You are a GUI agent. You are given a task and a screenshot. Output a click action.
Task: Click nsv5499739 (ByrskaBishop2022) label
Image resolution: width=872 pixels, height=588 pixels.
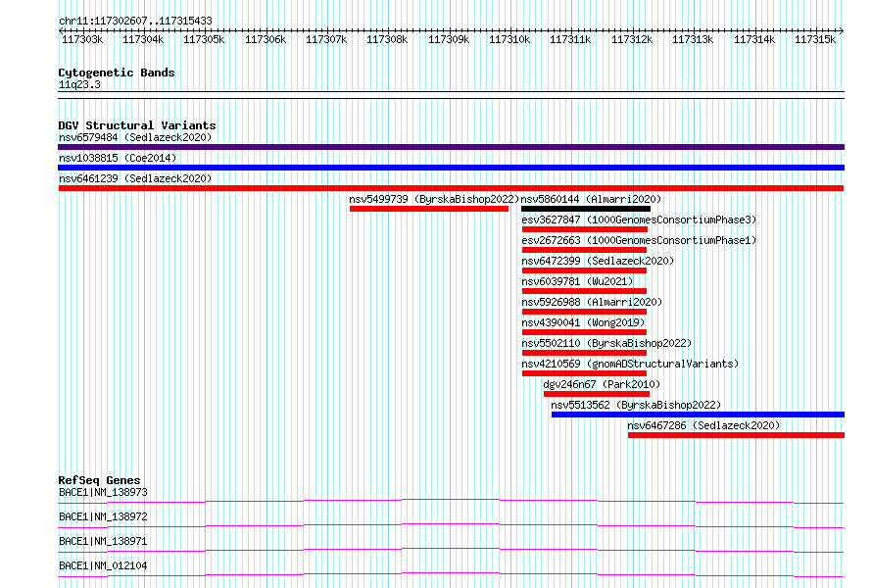point(434,199)
